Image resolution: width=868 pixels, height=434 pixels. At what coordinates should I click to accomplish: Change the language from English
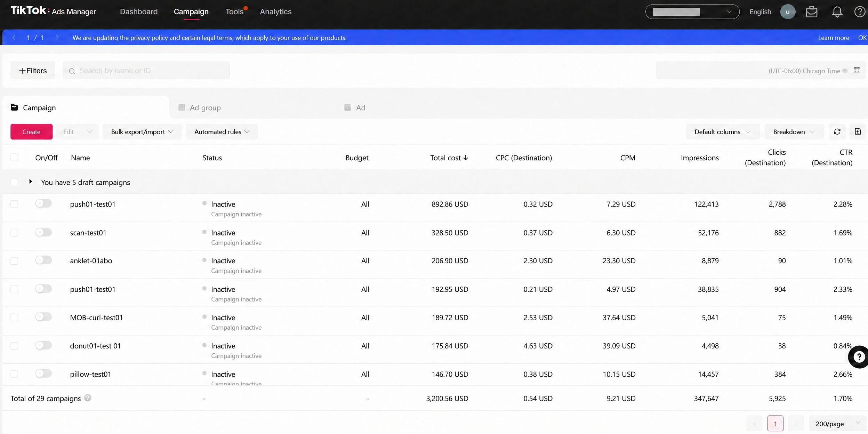pyautogui.click(x=760, y=12)
